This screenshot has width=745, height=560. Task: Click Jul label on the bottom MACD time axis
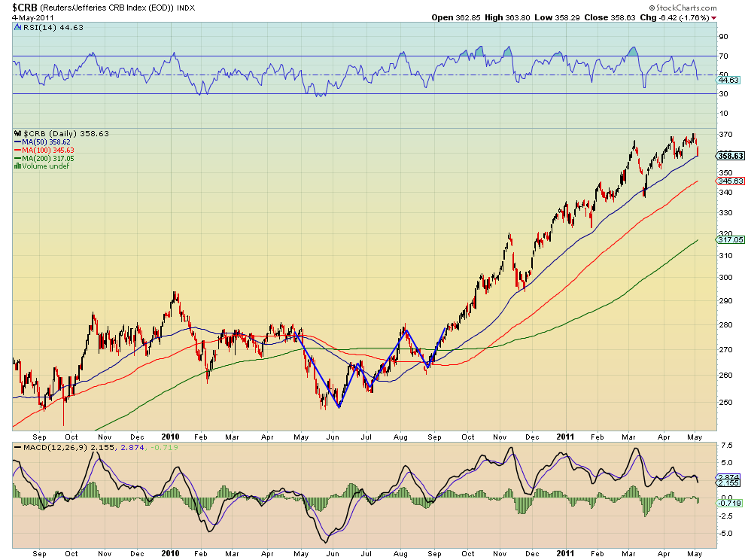366,553
